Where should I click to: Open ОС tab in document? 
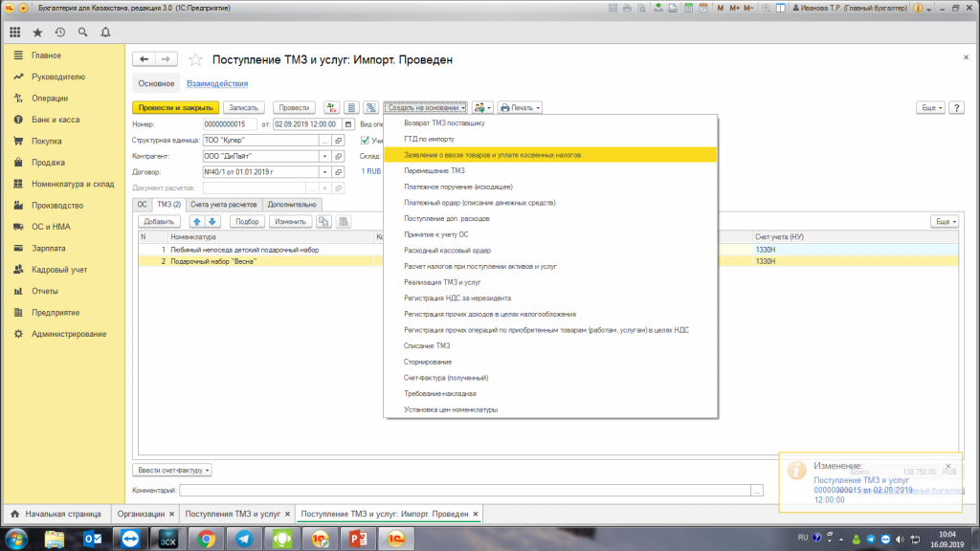[x=143, y=205]
